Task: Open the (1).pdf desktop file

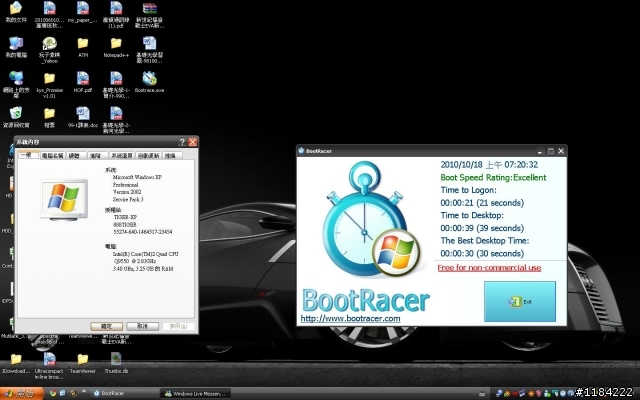Action: (x=116, y=14)
